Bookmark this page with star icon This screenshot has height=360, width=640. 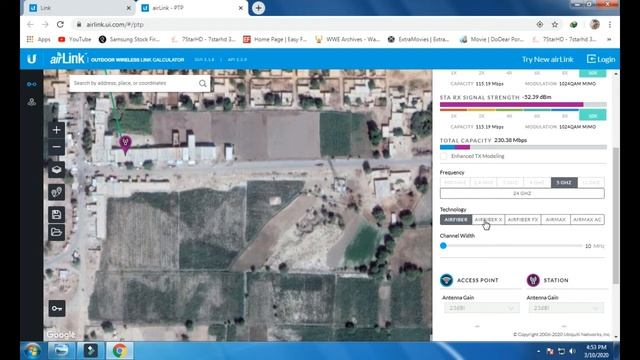click(555, 24)
